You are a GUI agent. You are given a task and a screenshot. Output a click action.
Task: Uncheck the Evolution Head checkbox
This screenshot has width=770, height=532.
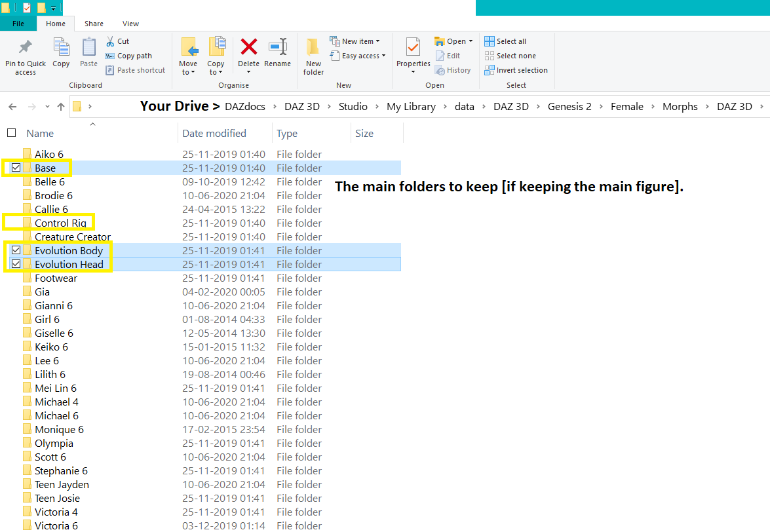point(16,264)
